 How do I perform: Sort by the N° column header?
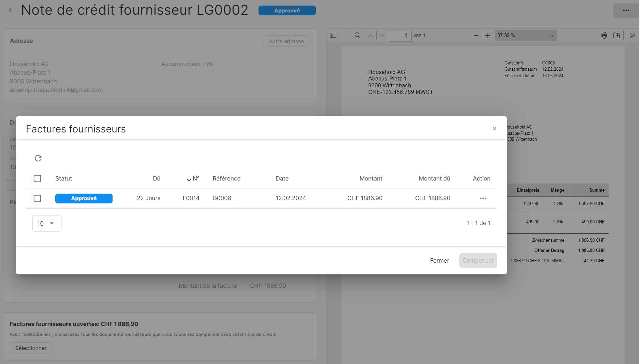[x=193, y=179]
